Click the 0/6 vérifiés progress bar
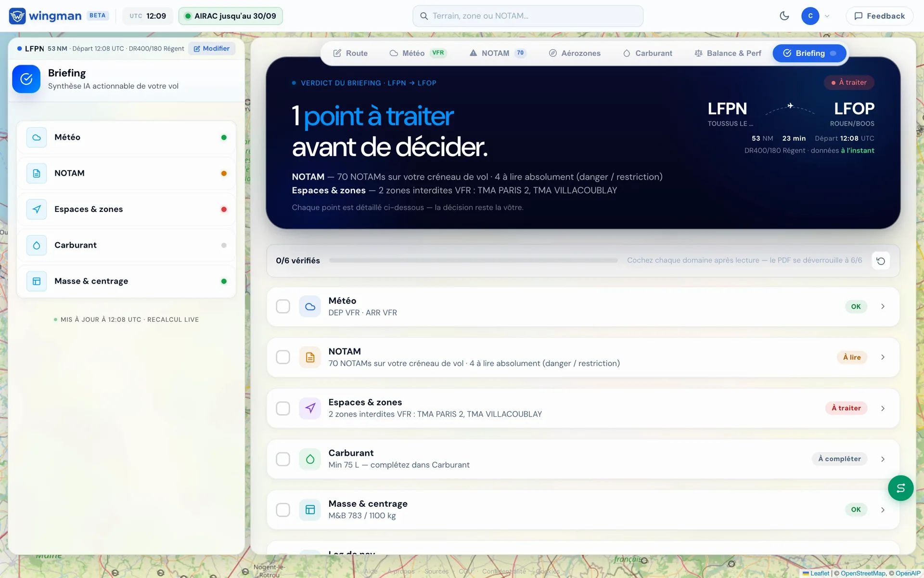This screenshot has width=924, height=578. 474,261
